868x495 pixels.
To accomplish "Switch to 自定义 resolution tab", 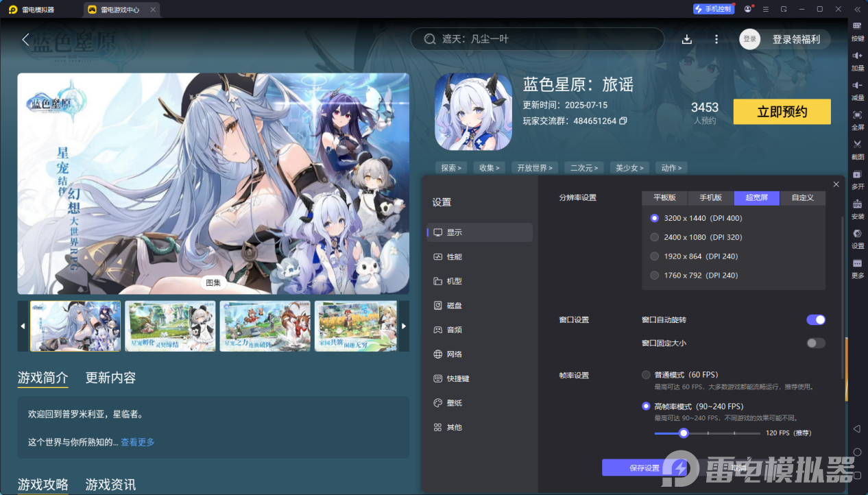I will click(x=803, y=197).
